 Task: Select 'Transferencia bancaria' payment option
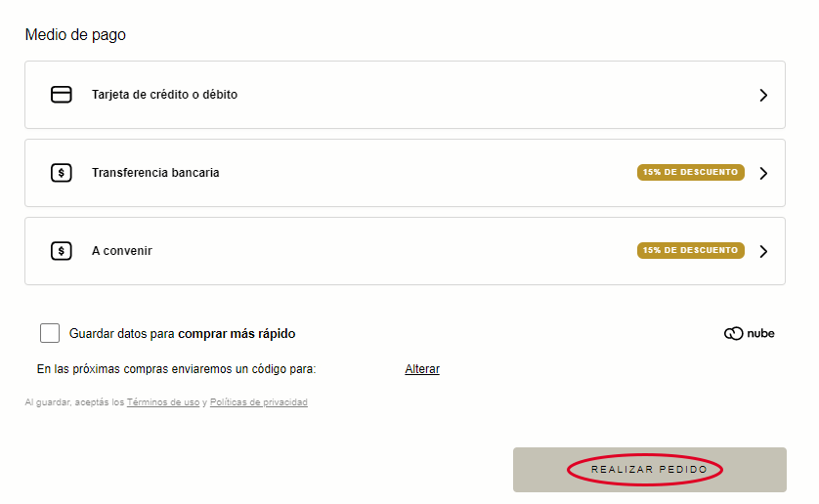[155, 173]
